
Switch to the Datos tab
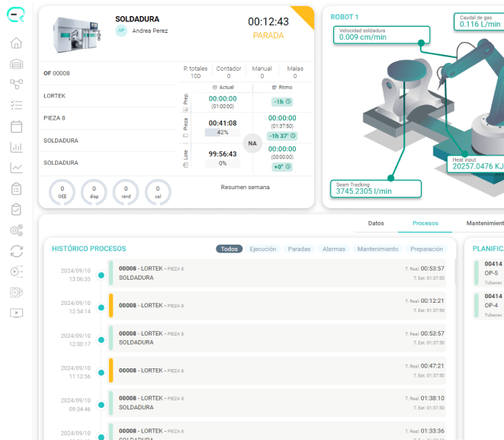[376, 223]
